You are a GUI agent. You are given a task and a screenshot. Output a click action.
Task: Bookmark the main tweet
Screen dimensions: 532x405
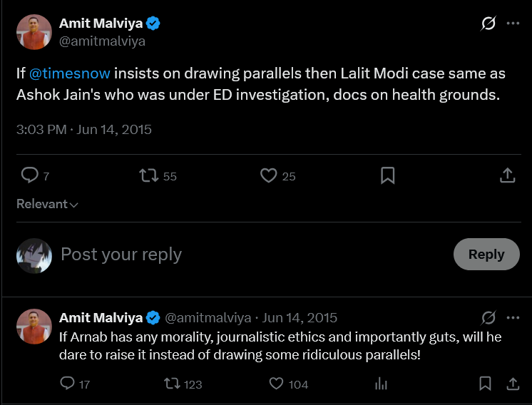tap(387, 175)
